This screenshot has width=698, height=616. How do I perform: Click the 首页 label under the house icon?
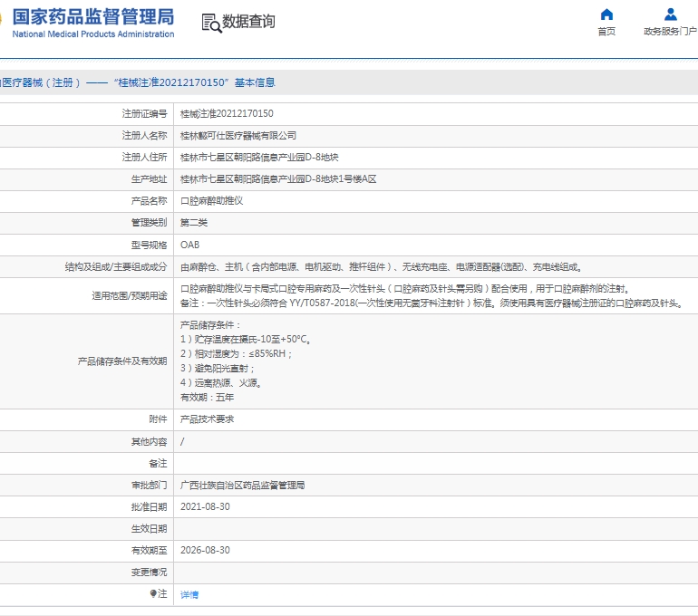(x=606, y=31)
